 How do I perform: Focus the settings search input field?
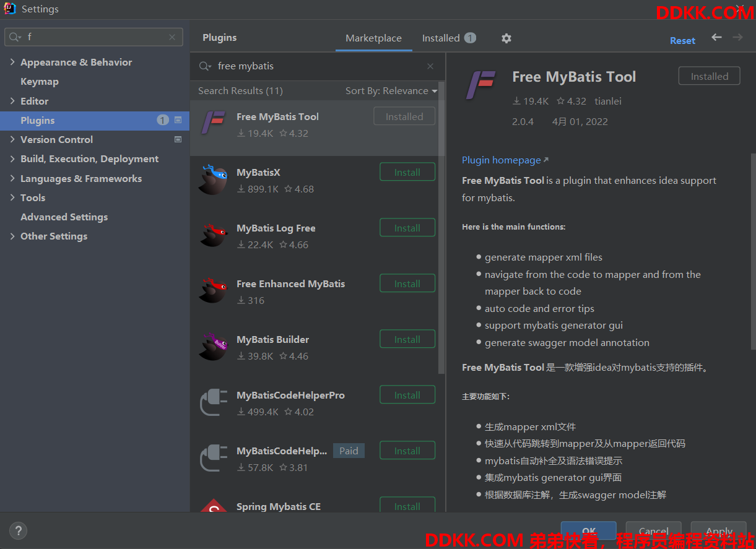tap(94, 37)
